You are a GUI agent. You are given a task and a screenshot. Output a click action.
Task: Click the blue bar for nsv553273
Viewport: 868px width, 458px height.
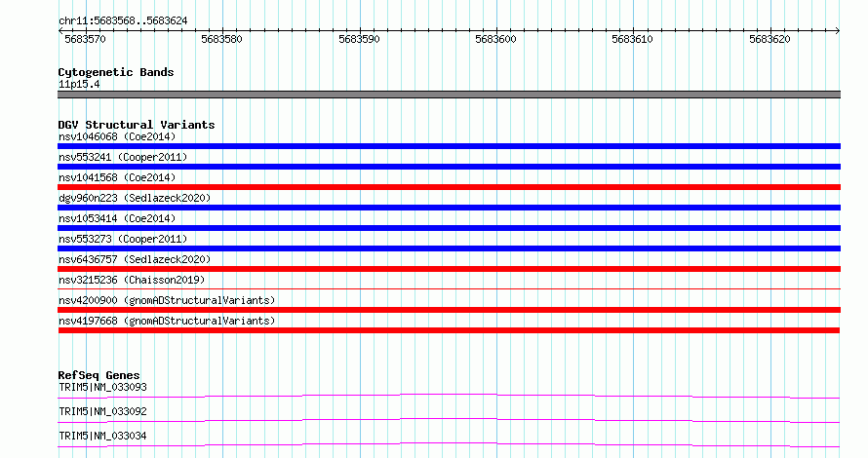point(449,248)
